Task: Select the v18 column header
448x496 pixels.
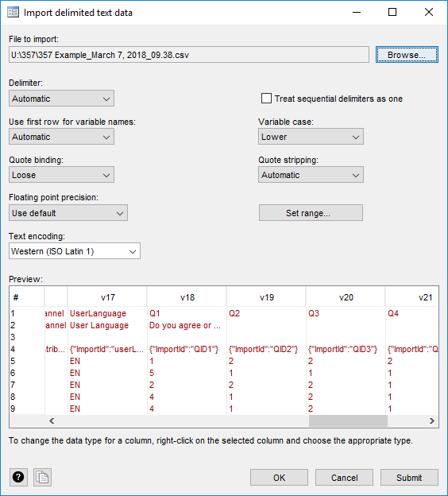Action: click(187, 297)
